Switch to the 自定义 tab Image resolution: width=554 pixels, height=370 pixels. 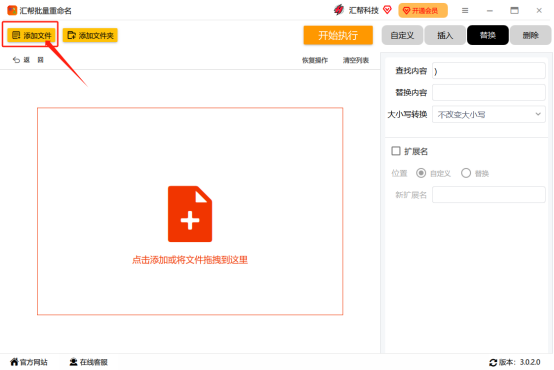click(402, 35)
